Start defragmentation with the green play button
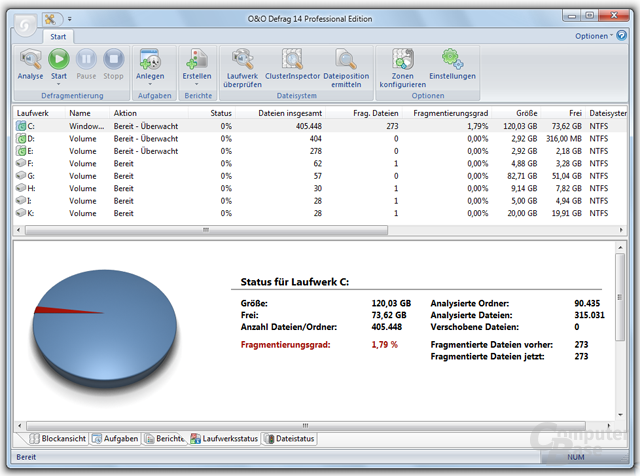Viewport: 640px width, 476px height. tap(59, 59)
